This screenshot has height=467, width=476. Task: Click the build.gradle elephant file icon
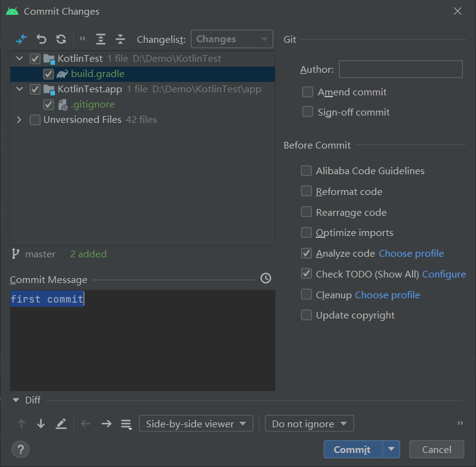pos(62,74)
